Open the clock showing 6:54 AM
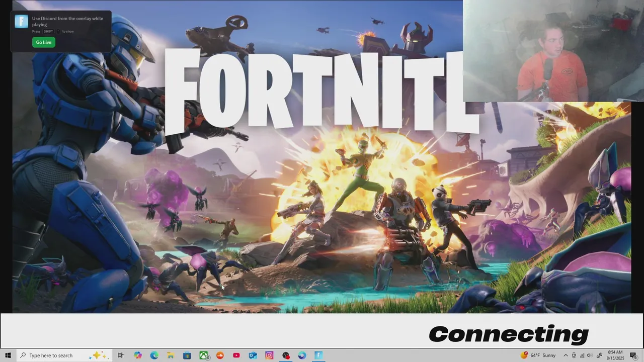The height and width of the screenshot is (362, 644). 615,355
